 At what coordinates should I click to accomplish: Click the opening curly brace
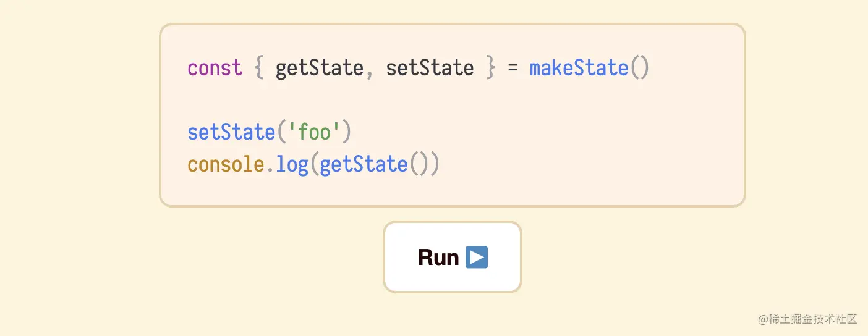[259, 67]
